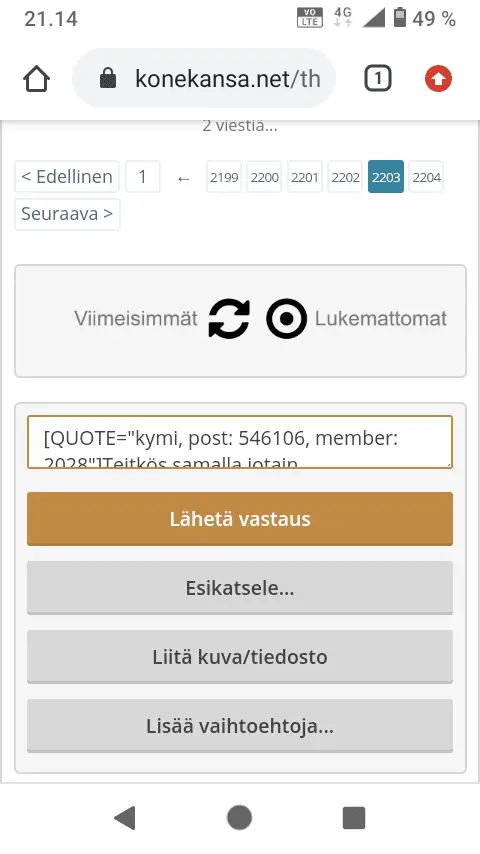
Task: Tap the Android back triangle button
Action: click(x=125, y=818)
